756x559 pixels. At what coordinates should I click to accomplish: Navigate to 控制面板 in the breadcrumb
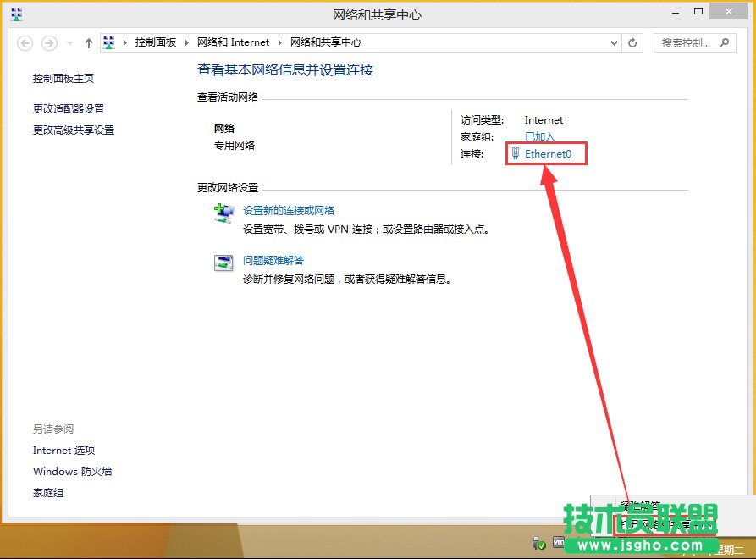click(155, 42)
